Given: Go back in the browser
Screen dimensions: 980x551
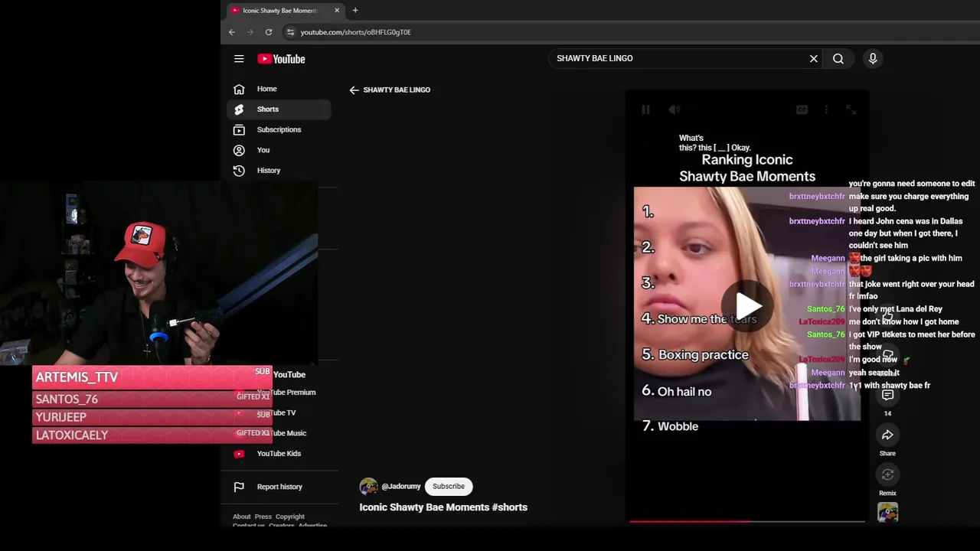Looking at the screenshot, I should 232,32.
